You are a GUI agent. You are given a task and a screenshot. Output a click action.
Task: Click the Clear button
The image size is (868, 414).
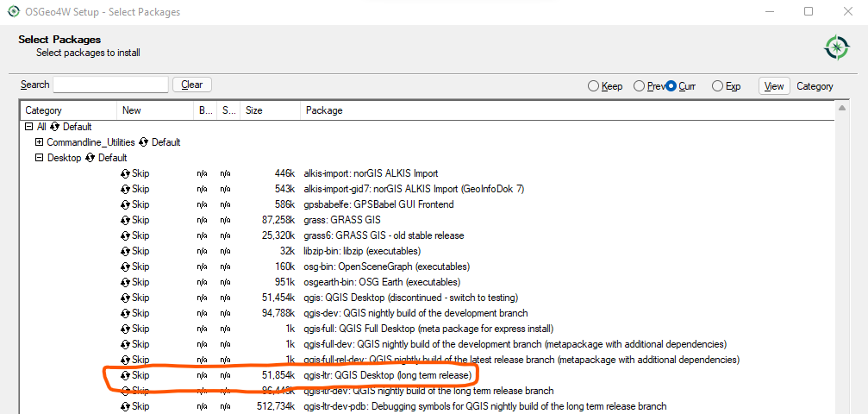[x=192, y=85]
